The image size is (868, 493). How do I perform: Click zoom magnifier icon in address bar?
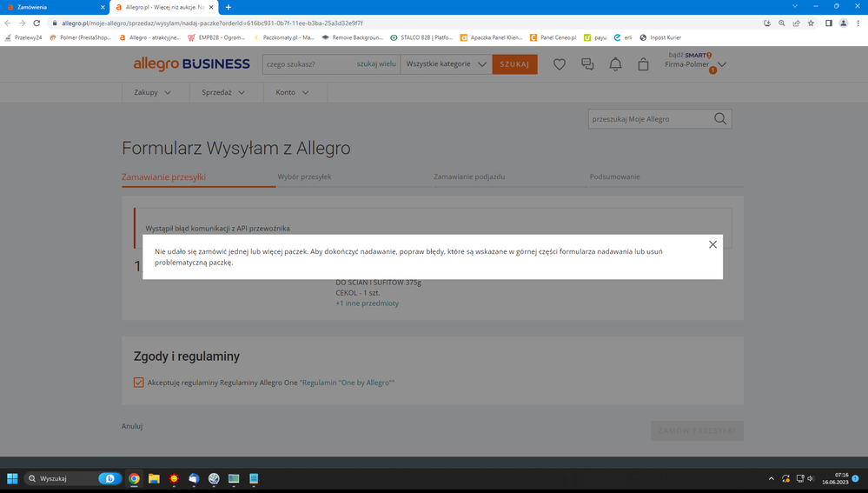782,23
